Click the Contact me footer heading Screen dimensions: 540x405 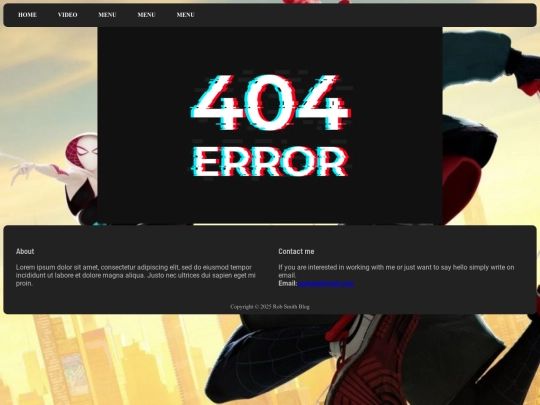(x=296, y=251)
